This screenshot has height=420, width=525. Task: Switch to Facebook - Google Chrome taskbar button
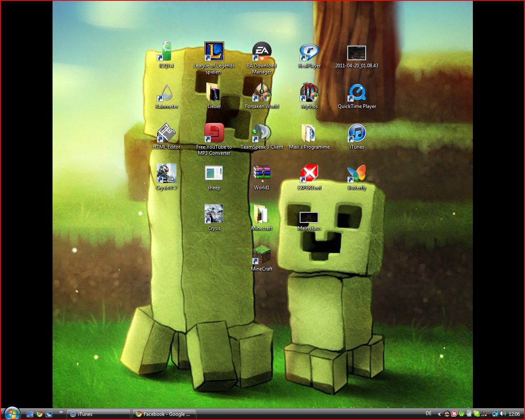(164, 414)
